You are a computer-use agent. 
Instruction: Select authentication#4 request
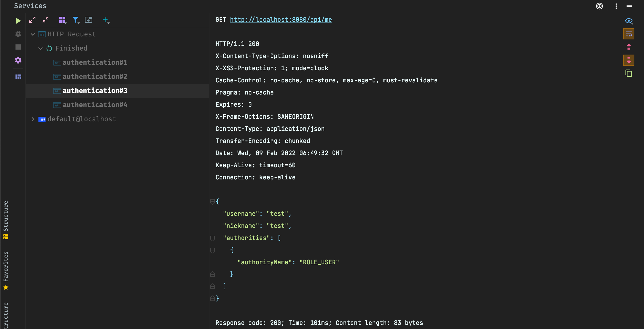95,105
